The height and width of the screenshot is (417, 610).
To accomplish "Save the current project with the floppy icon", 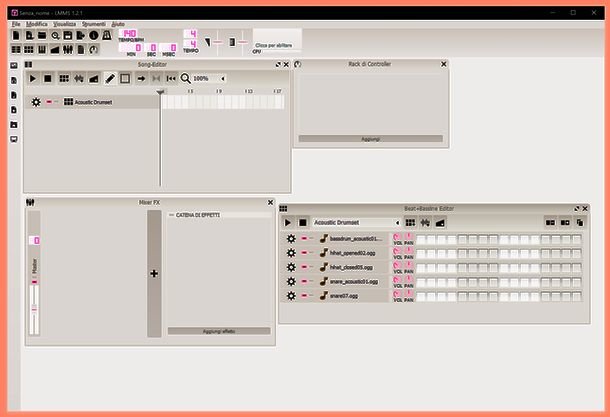I will pos(68,35).
